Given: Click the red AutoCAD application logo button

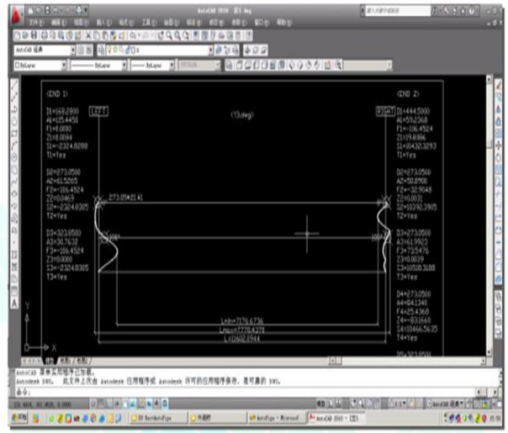Looking at the screenshot, I should coord(16,16).
